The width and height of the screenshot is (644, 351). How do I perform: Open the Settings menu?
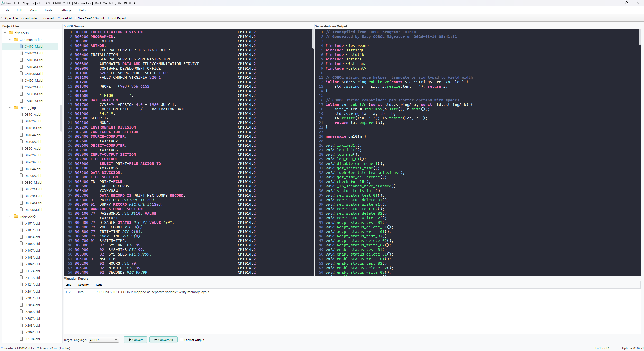click(65, 10)
